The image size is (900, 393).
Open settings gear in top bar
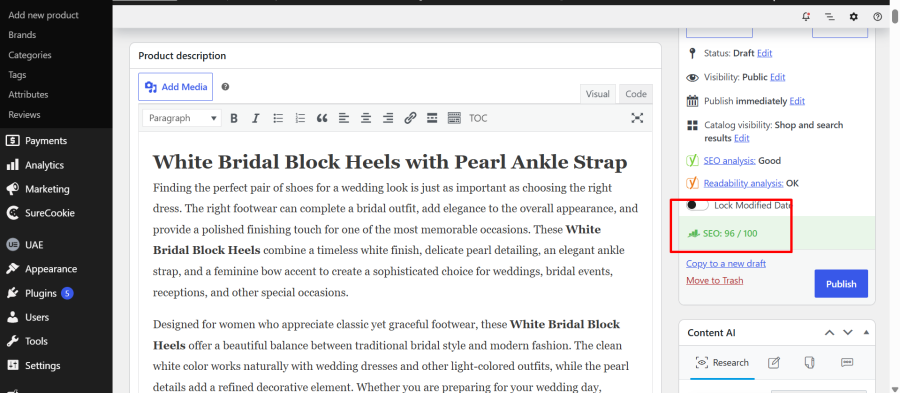click(x=854, y=17)
